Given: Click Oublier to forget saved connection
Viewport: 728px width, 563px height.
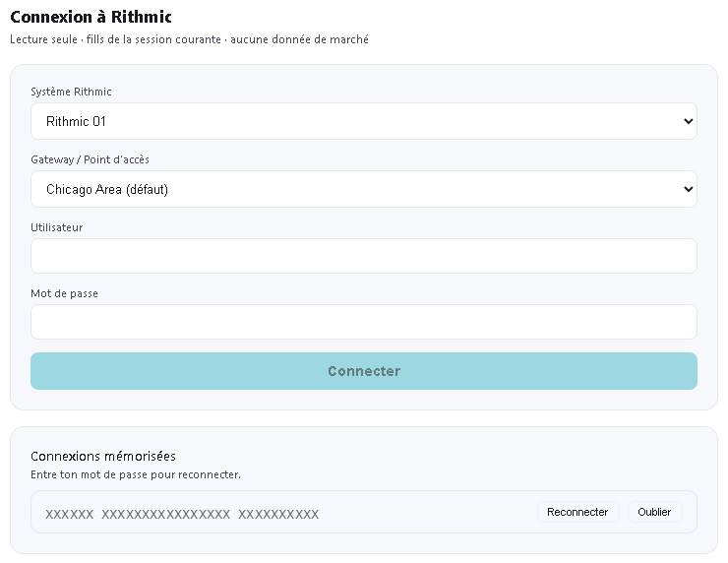Looking at the screenshot, I should tap(654, 512).
